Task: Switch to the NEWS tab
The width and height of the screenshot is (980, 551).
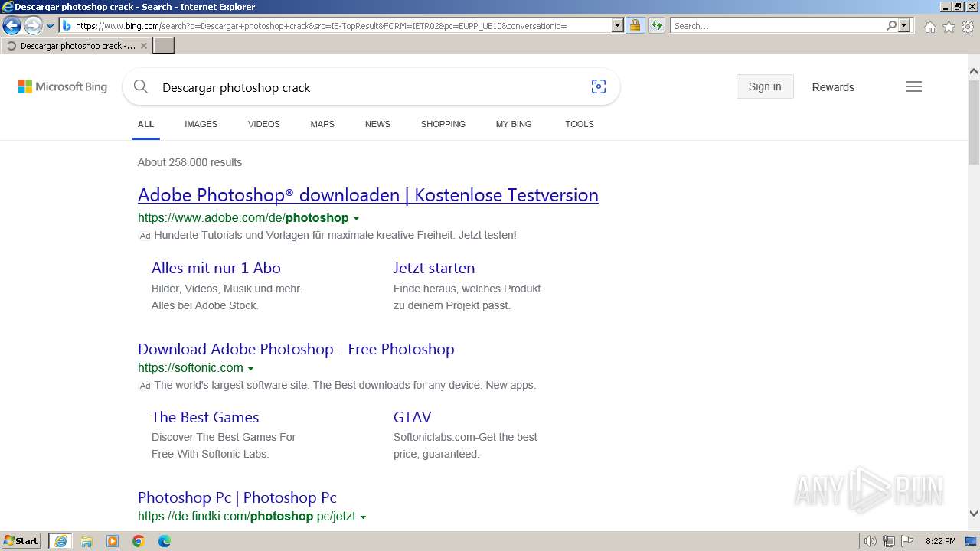Action: tap(377, 124)
